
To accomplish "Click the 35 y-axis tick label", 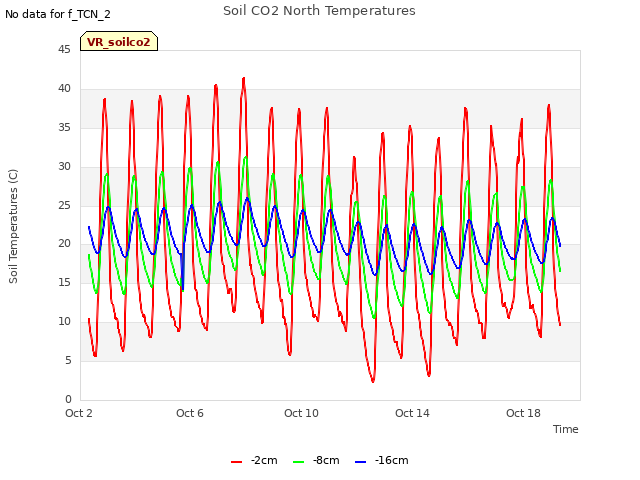I will point(64,127).
